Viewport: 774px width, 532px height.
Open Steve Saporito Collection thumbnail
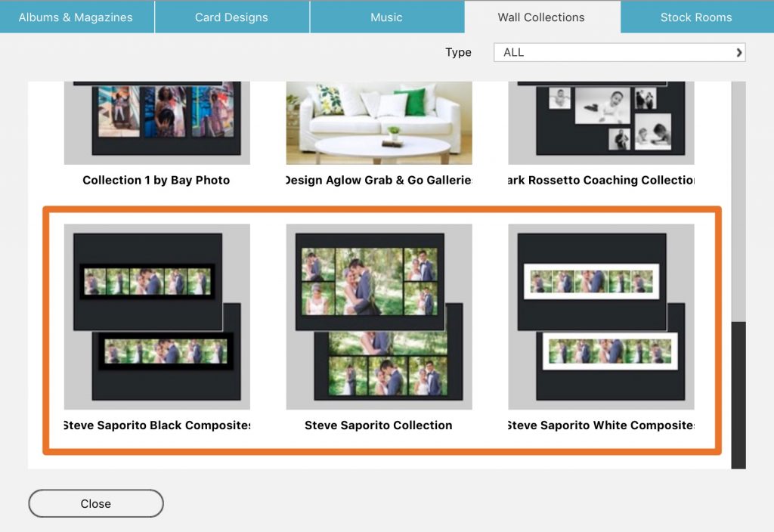(x=379, y=317)
